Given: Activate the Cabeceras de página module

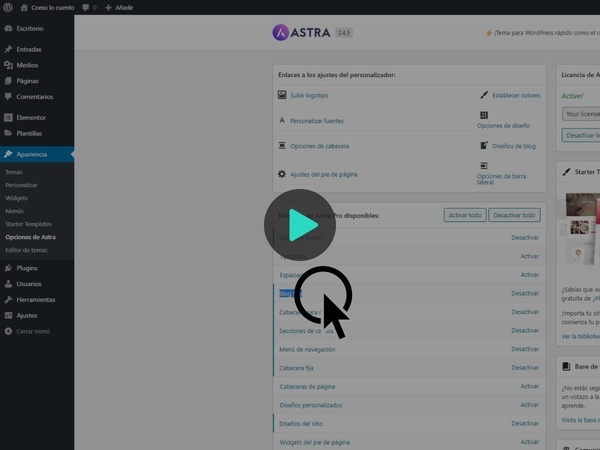Looking at the screenshot, I should [x=530, y=386].
